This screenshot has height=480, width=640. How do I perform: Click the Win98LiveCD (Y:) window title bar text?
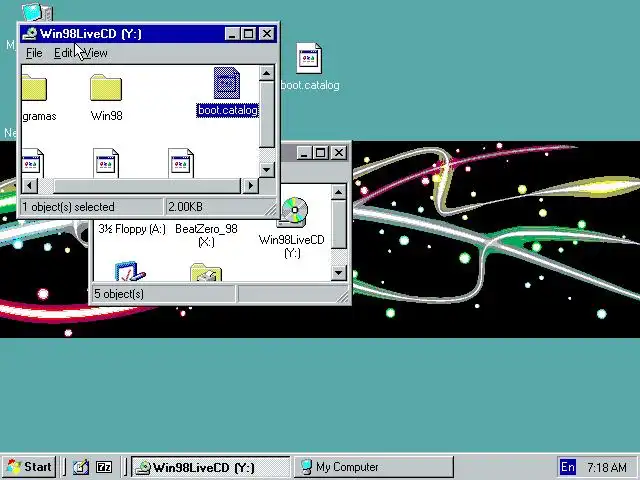(x=91, y=34)
